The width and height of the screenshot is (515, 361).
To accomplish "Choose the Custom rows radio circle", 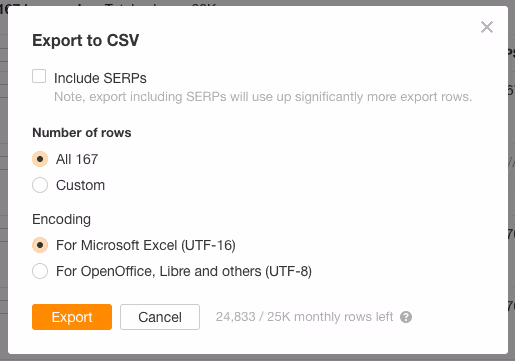I will [40, 185].
